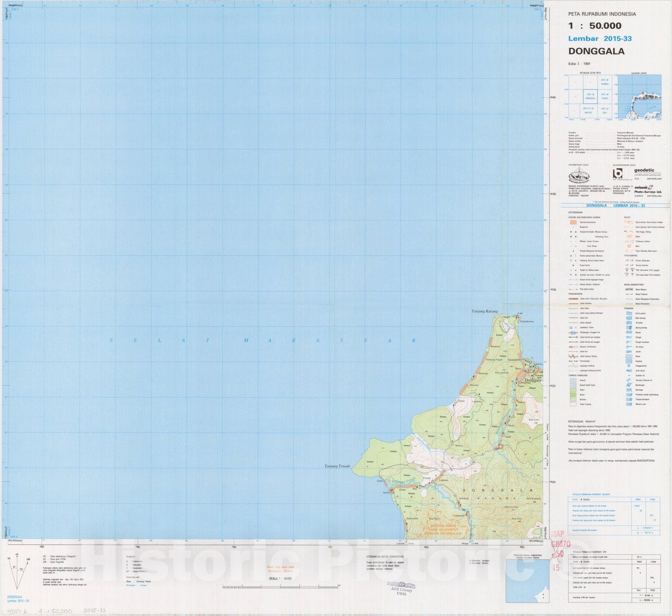Open the Diagram Lokasi inset map
The image size is (672, 616).
639,97
